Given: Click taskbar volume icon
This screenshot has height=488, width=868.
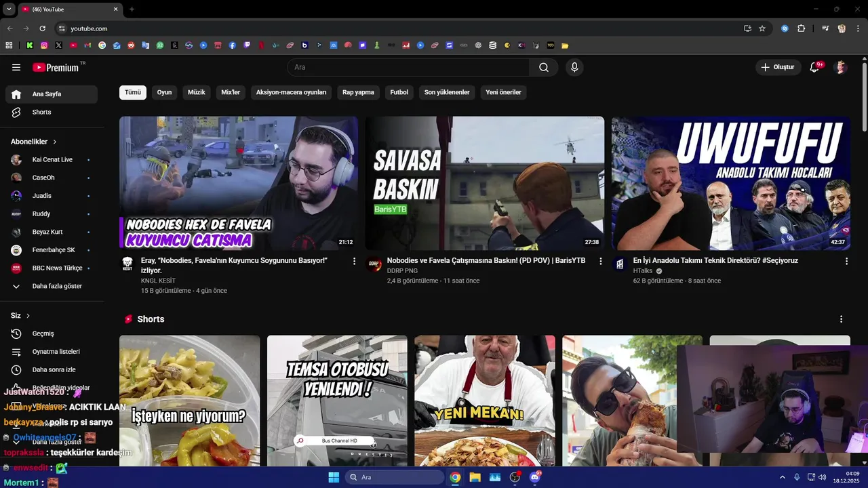Looking at the screenshot, I should pyautogui.click(x=824, y=477).
